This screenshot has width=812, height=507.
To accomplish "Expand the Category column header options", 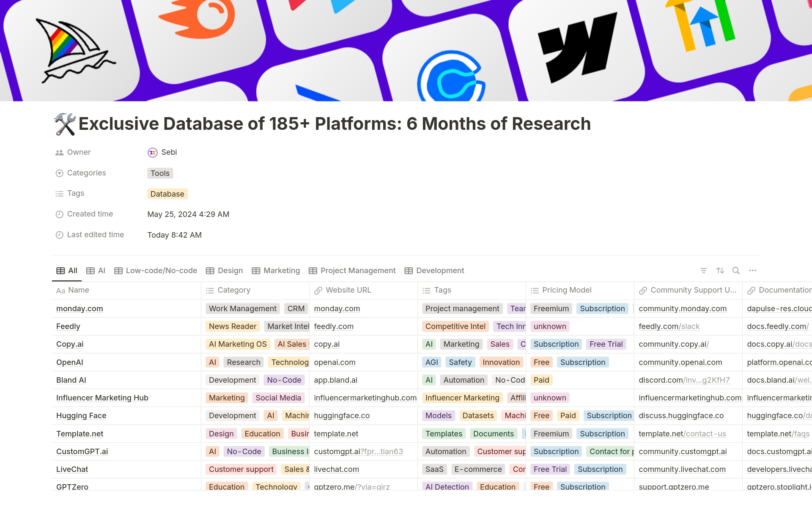I will tap(234, 290).
